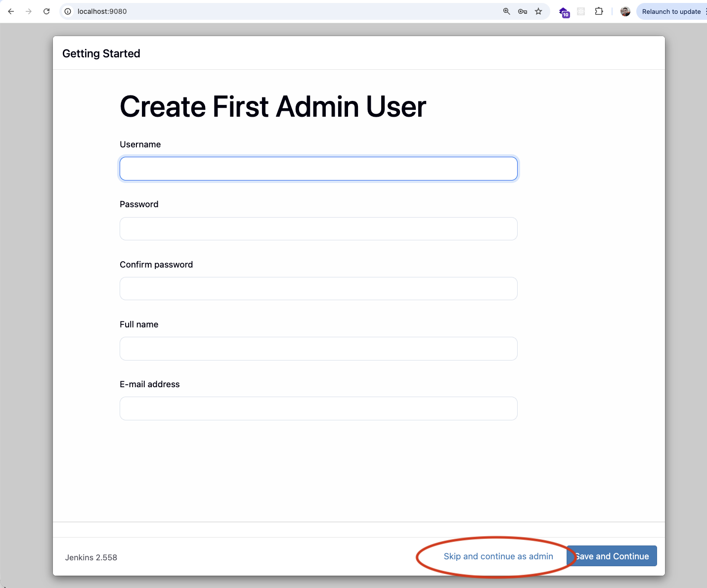707x588 pixels.
Task: Choose Skip and continue as admin
Action: tap(498, 556)
